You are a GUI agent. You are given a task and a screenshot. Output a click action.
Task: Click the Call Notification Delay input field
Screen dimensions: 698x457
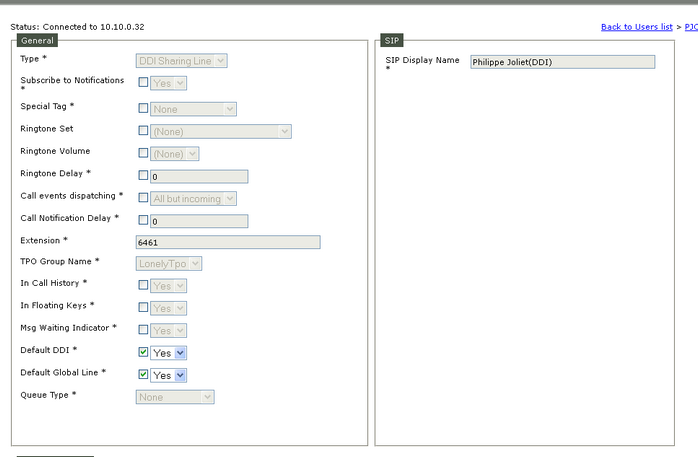(x=199, y=221)
